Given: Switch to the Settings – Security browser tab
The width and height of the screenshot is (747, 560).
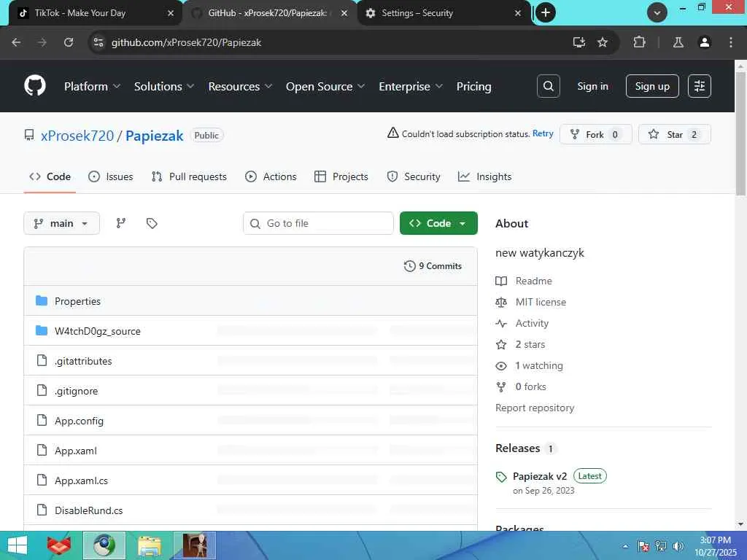Looking at the screenshot, I should (x=444, y=13).
